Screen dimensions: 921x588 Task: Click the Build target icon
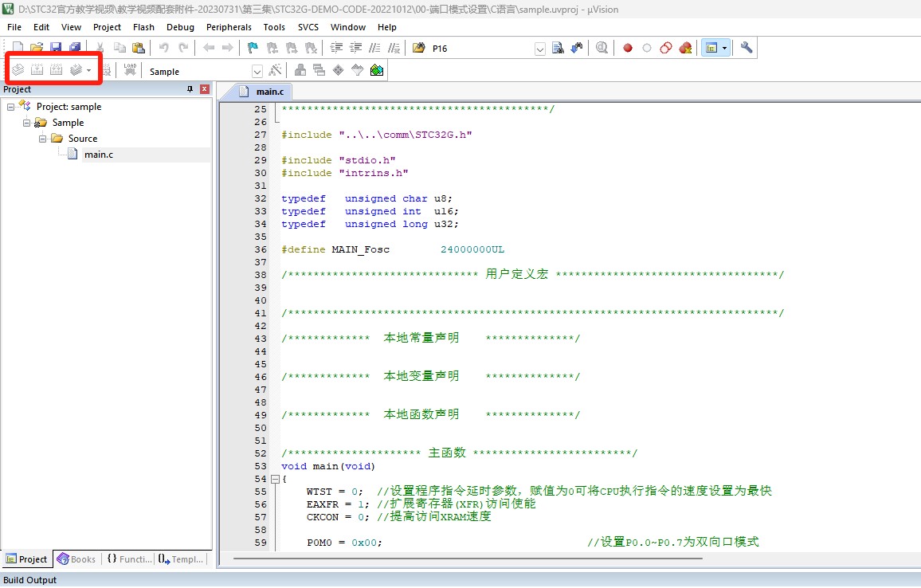click(x=37, y=70)
